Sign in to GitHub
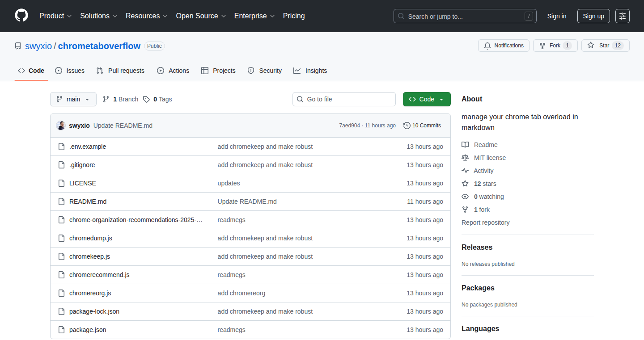 [557, 16]
